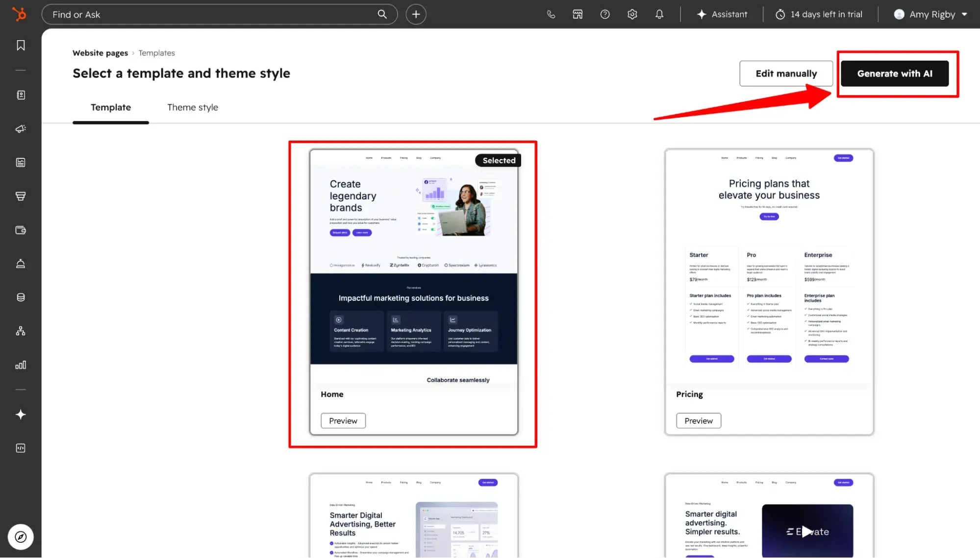Open the commerce wallet sidebar icon
This screenshot has height=558, width=980.
(x=21, y=230)
